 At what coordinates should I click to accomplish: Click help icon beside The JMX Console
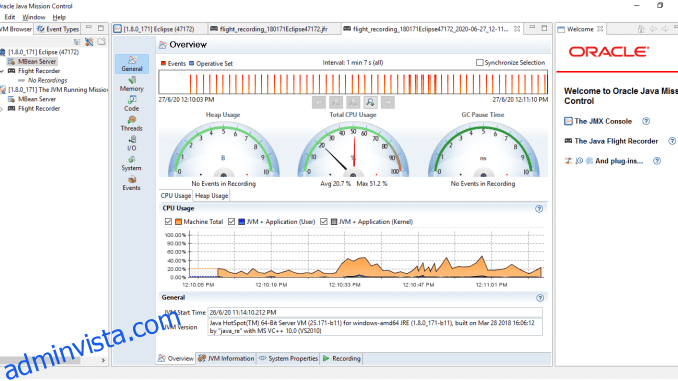(x=646, y=121)
